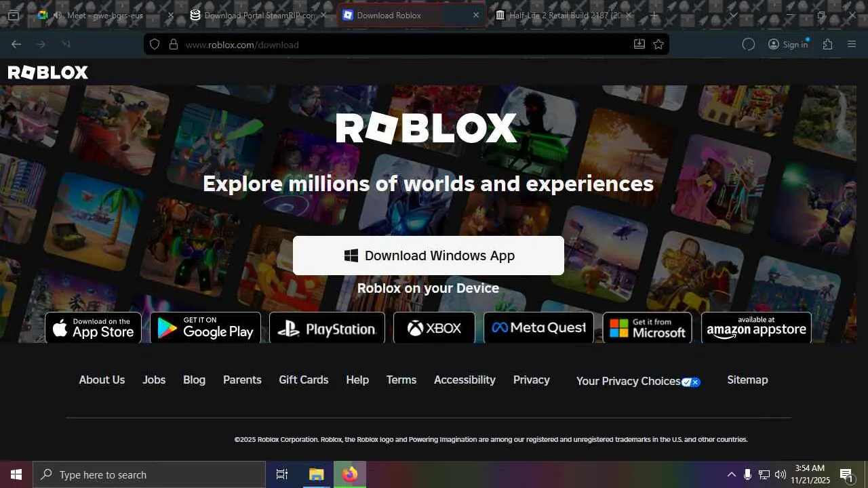Mute the Meet tab using its speaker icon
868x488 pixels.
pos(58,15)
